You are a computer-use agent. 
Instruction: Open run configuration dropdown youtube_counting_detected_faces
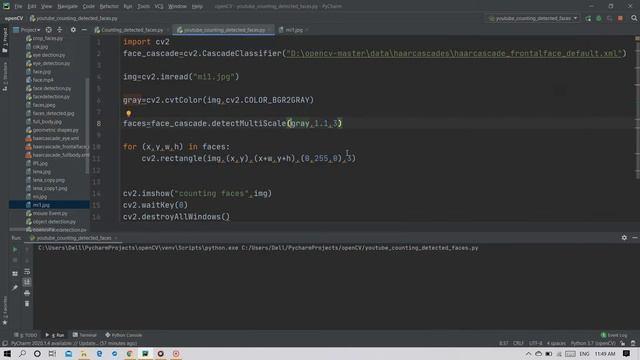click(x=533, y=18)
